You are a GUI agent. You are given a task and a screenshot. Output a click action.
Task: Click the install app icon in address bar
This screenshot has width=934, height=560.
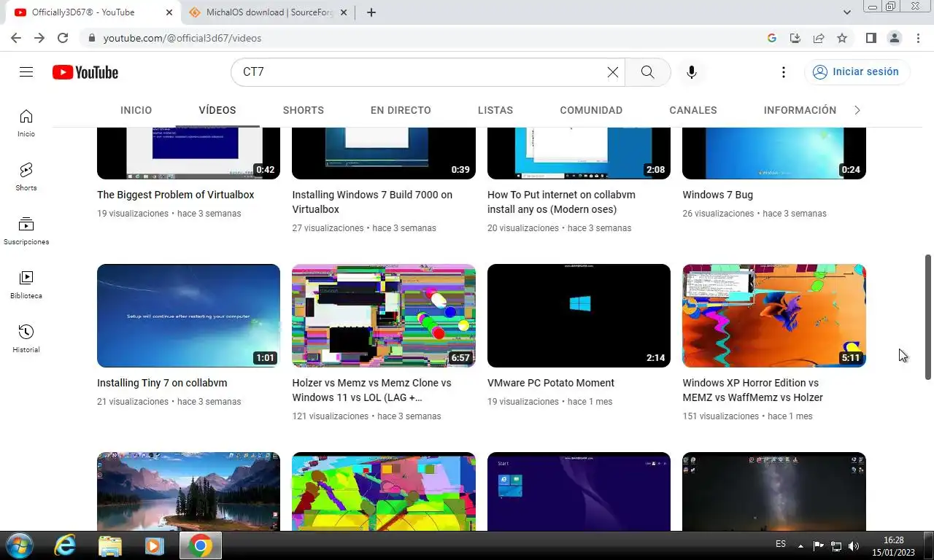click(795, 38)
